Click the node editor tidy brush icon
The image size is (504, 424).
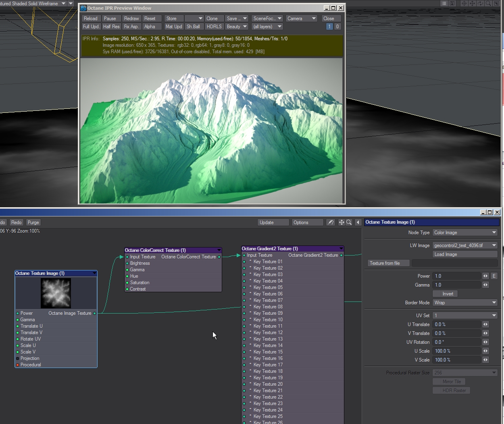[331, 222]
